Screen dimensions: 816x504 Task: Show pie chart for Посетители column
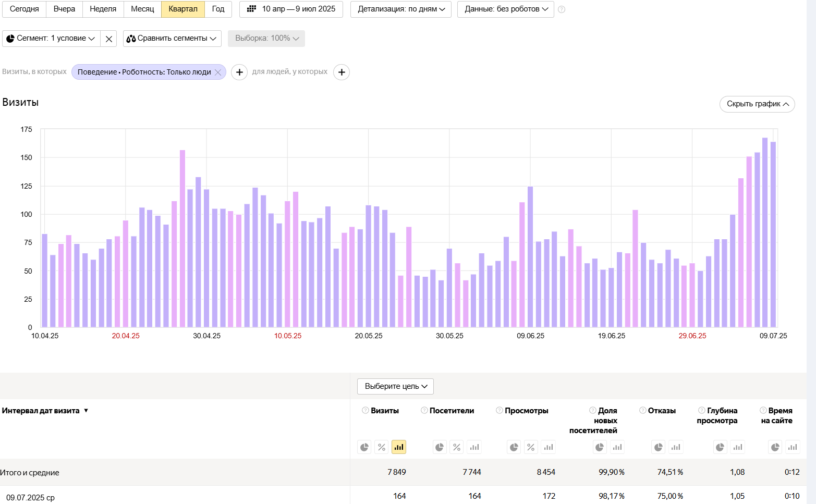(x=440, y=447)
